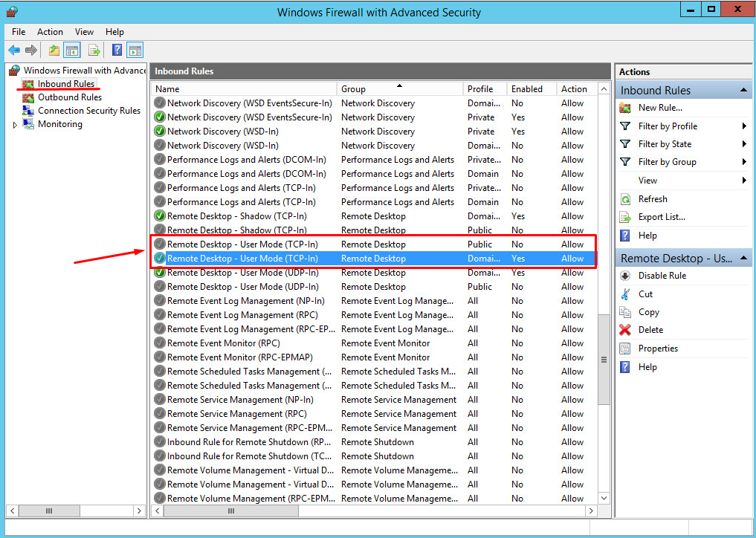This screenshot has height=538, width=756.
Task: Toggle the Show/Hide Action Pane toolbar icon
Action: [x=135, y=51]
